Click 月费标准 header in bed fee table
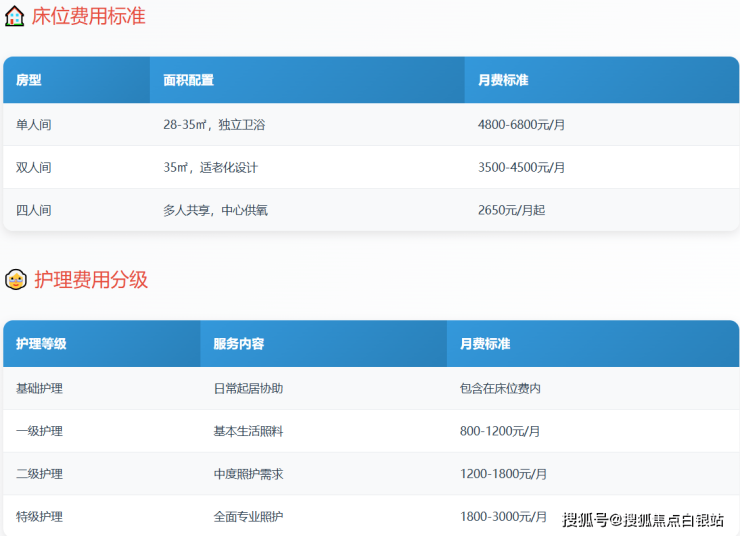 pos(503,80)
